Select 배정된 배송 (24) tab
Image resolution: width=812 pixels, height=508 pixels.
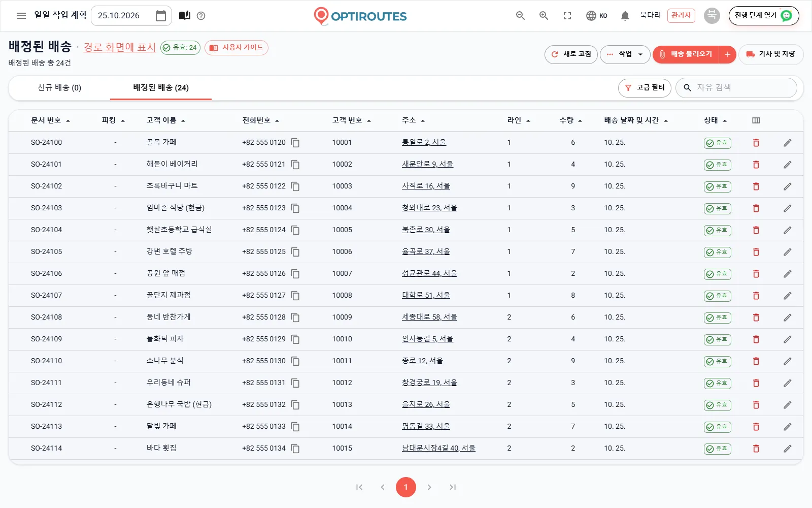pos(161,88)
